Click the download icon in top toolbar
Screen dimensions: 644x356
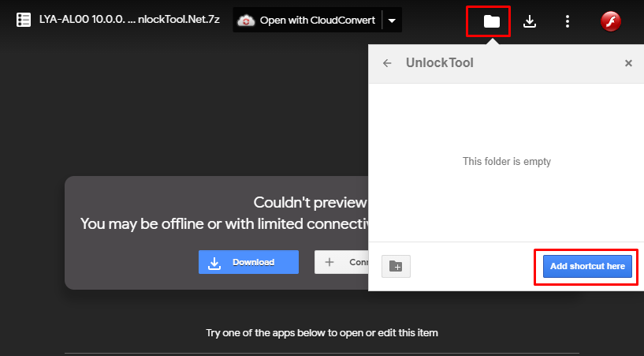[530, 21]
